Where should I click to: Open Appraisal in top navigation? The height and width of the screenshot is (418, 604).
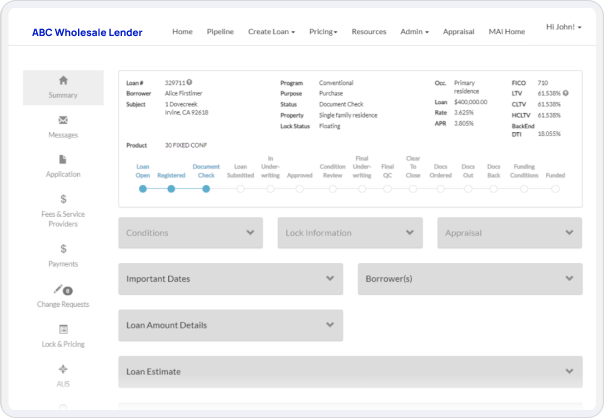pyautogui.click(x=458, y=32)
